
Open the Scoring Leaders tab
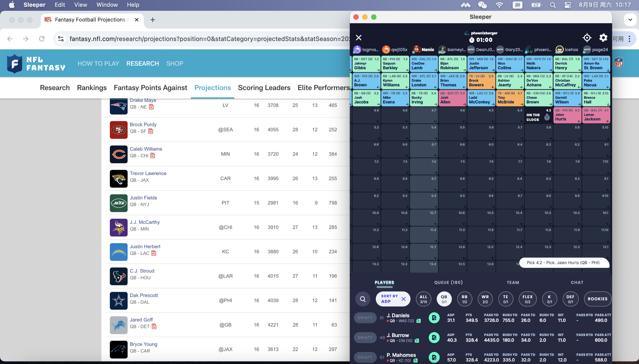click(264, 88)
